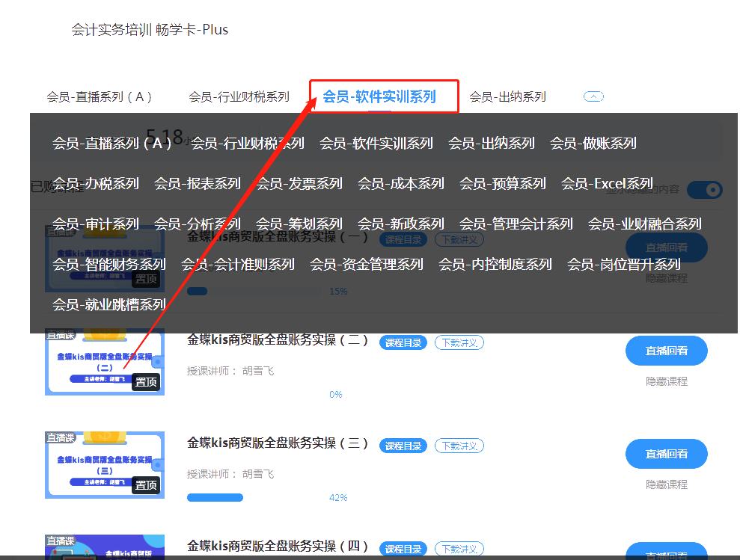Open thumbnail of 金蝶kis实操（二）
Image resolution: width=740 pixels, height=560 pixels.
[105, 362]
